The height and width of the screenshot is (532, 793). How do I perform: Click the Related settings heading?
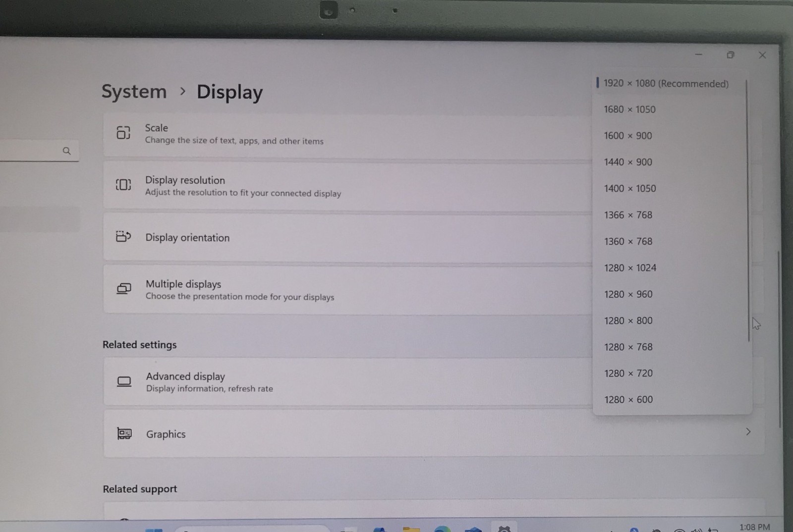click(139, 345)
